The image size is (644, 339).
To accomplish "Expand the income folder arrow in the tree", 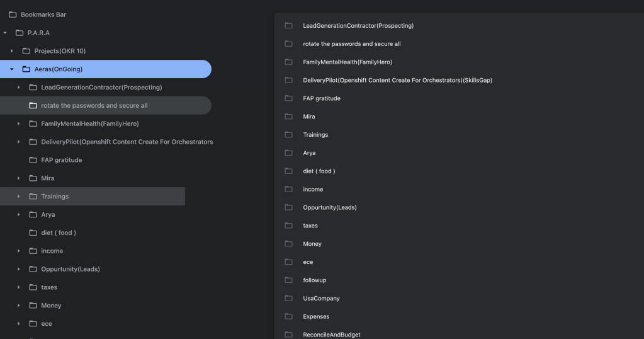I will 18,251.
